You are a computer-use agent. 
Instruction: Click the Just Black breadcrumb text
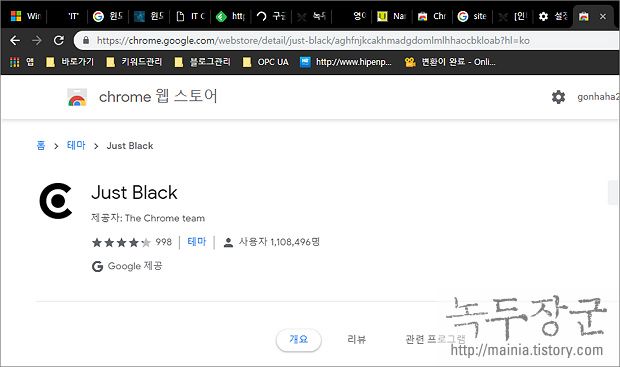tap(130, 146)
